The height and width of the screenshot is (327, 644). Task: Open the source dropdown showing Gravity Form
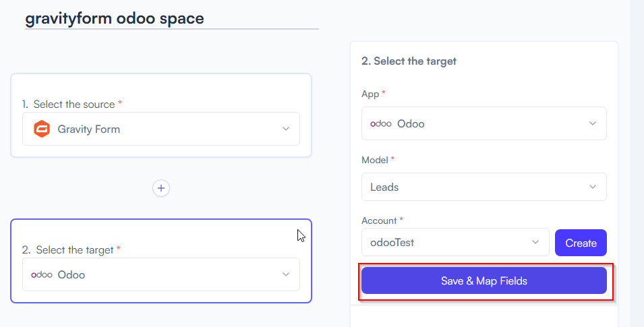(x=161, y=129)
